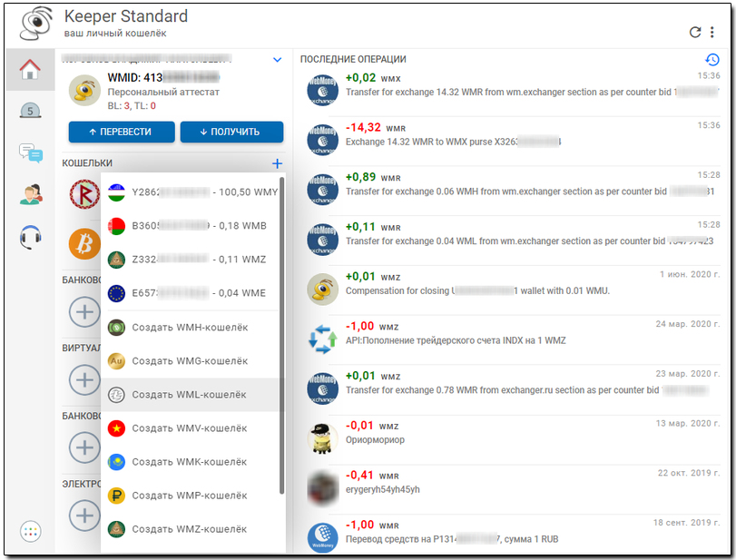736x560 pixels.
Task: Open the three-dot options menu
Action: tap(712, 33)
